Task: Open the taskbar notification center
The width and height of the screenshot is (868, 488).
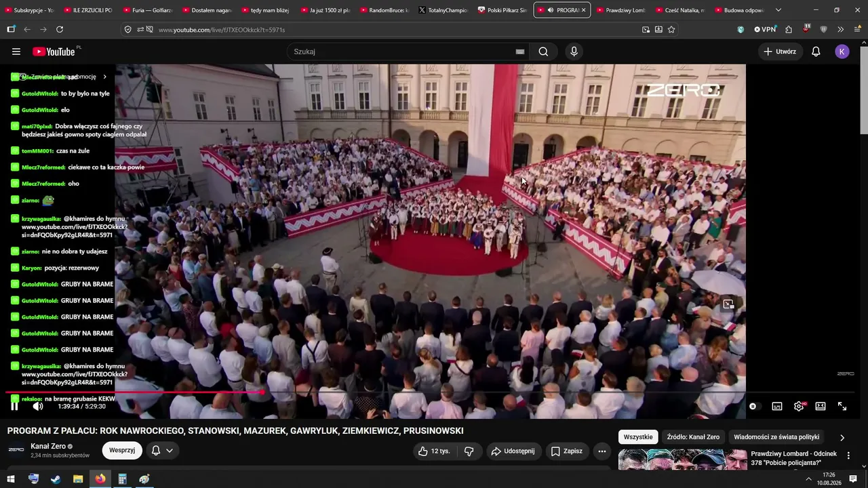Action: point(854,479)
